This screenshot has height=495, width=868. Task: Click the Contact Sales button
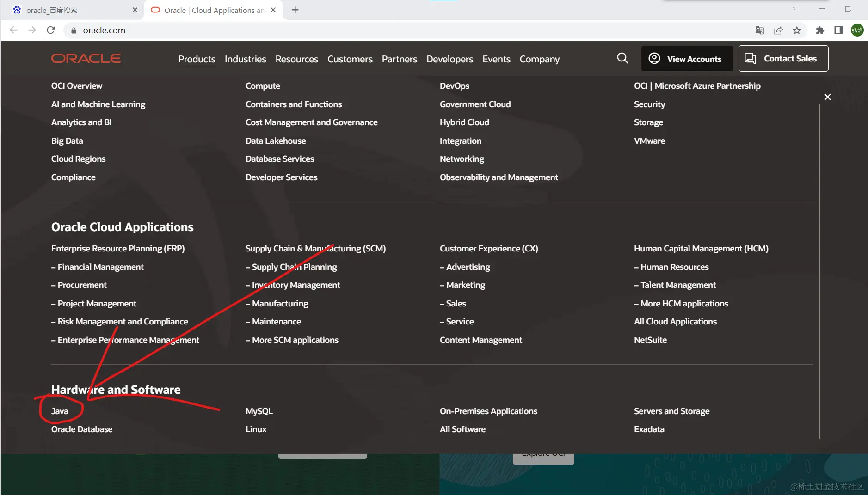[783, 58]
